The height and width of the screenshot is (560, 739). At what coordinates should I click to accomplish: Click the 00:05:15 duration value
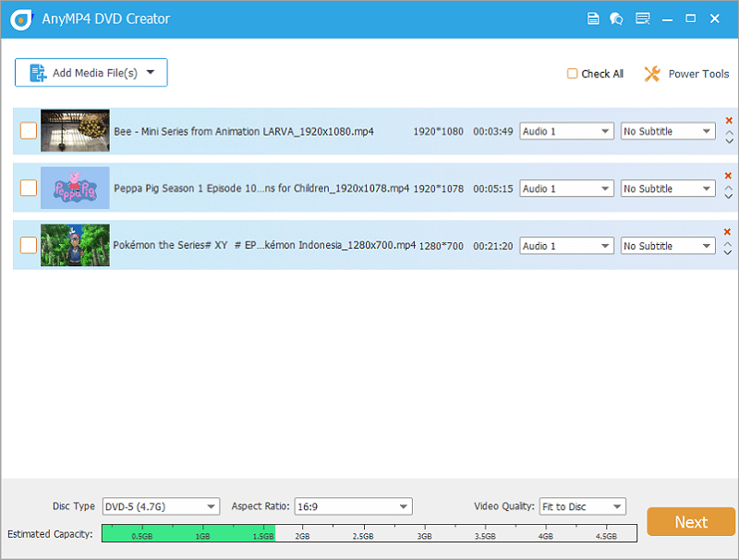point(493,189)
